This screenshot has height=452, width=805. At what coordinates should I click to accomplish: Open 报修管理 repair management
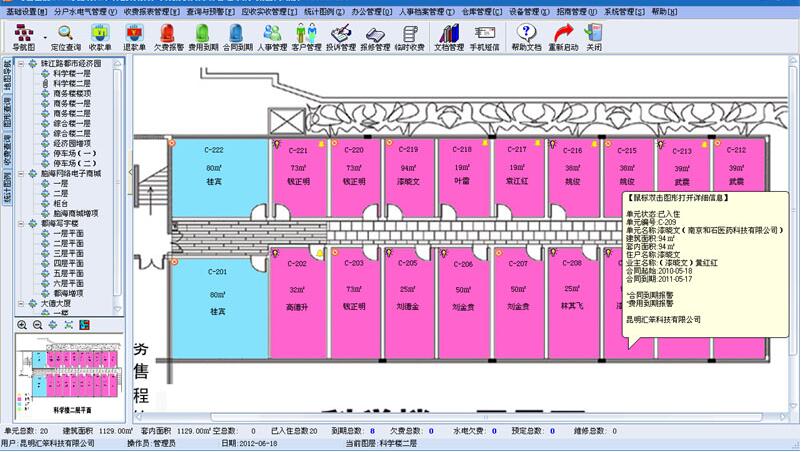(375, 37)
